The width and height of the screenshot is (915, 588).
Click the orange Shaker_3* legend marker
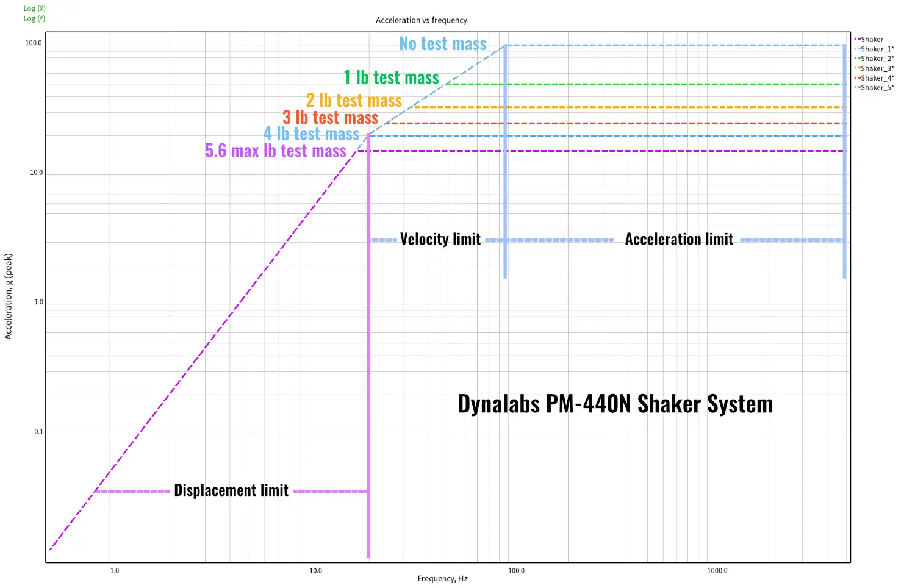858,68
